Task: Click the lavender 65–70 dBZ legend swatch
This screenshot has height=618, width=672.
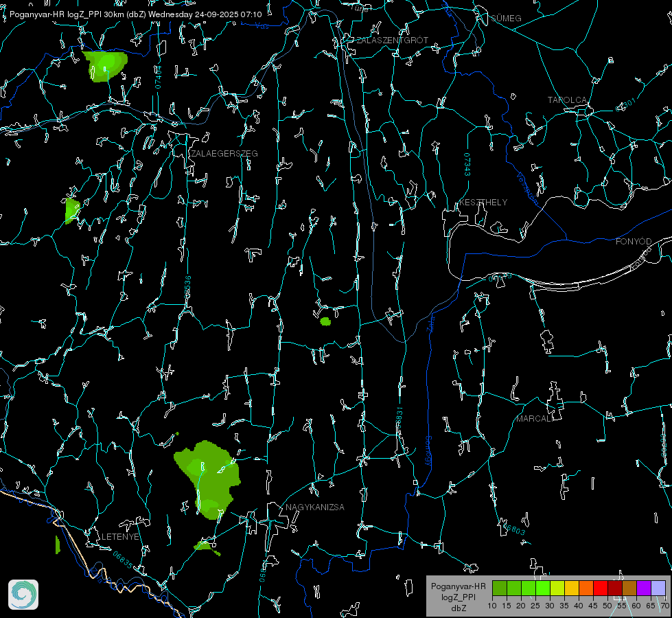Action: [x=658, y=588]
